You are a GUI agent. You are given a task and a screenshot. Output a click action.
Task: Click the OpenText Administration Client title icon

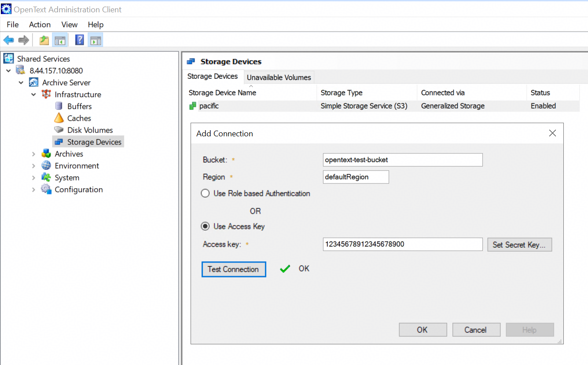(6, 9)
